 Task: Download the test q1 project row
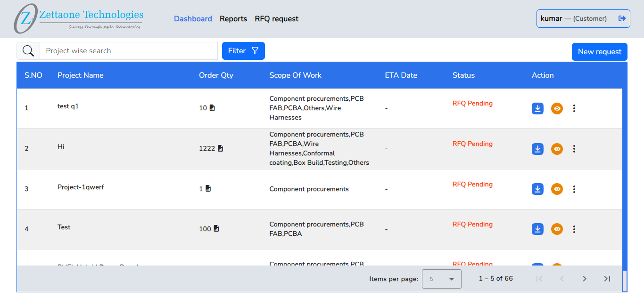pyautogui.click(x=537, y=108)
